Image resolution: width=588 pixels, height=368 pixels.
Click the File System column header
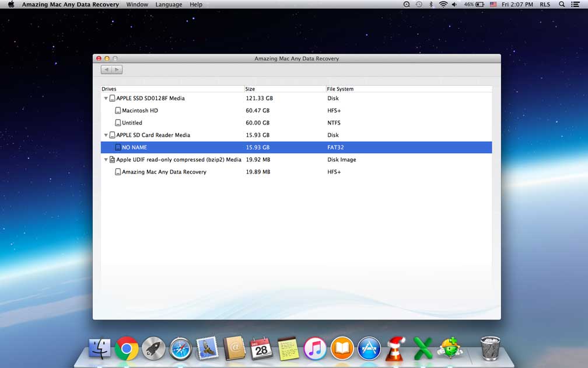[x=340, y=89]
